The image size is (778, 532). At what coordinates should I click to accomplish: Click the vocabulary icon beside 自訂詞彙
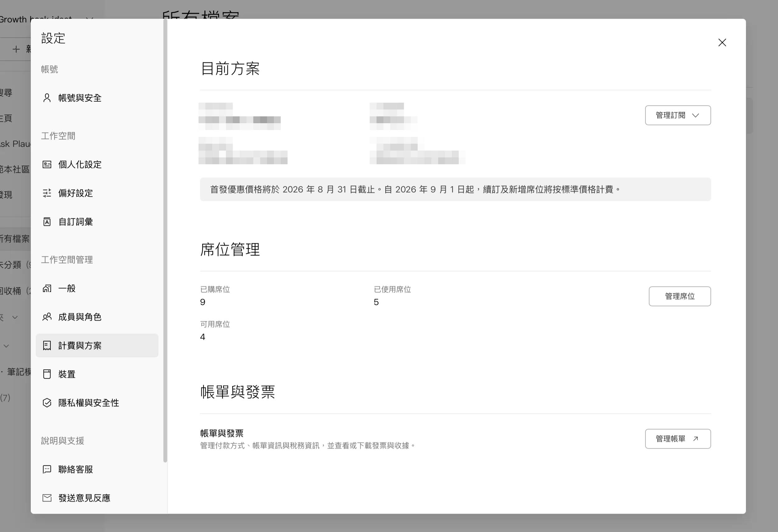pyautogui.click(x=47, y=222)
